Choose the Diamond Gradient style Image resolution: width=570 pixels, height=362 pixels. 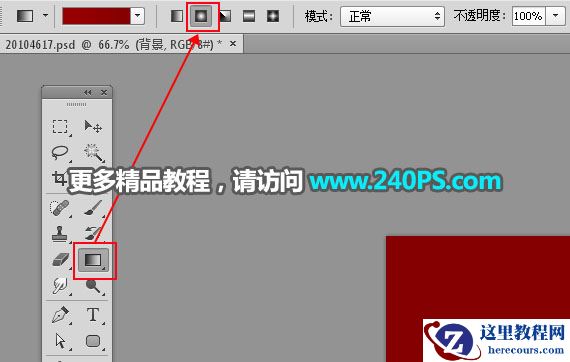click(273, 16)
